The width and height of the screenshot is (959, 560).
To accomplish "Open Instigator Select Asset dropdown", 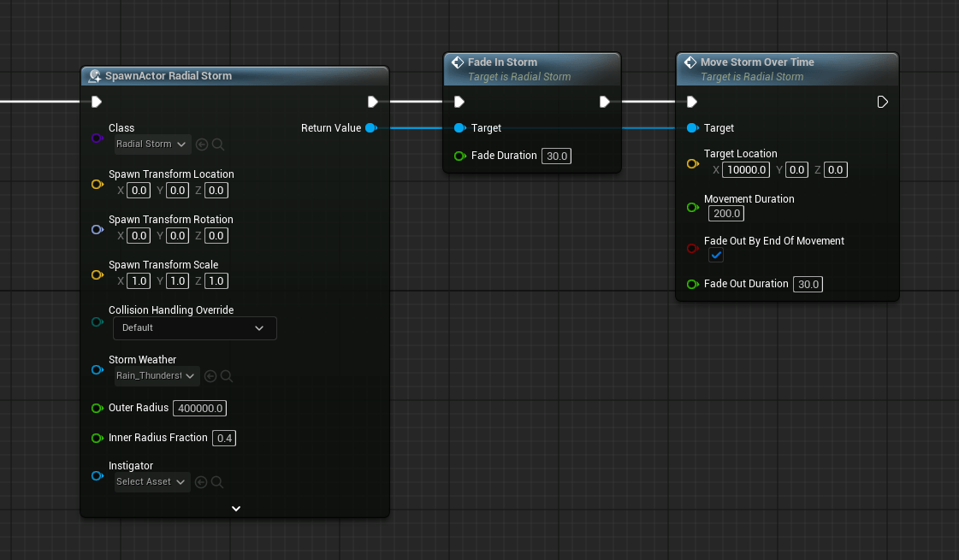I will [151, 481].
